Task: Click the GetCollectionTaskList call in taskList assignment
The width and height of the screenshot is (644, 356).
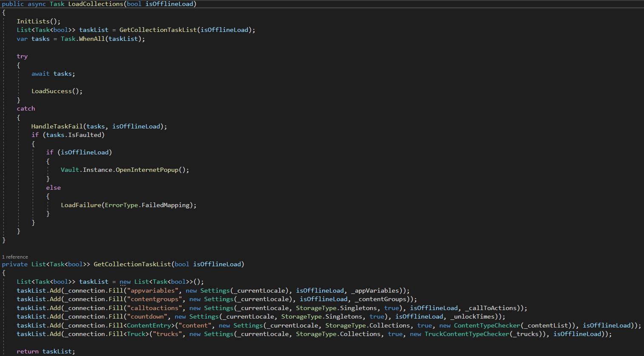Action: (158, 30)
